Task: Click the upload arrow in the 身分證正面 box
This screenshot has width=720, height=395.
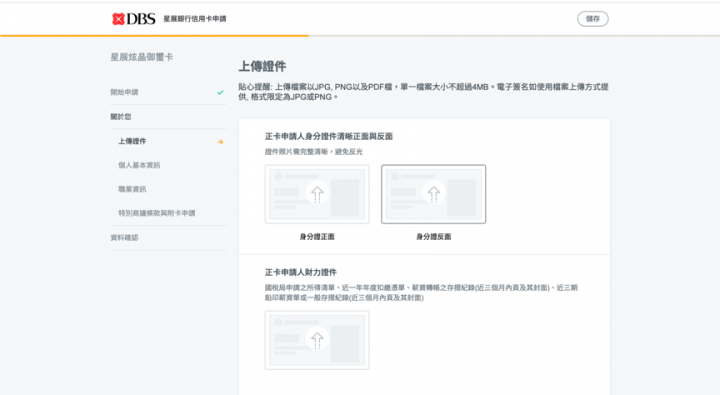Action: [x=317, y=193]
